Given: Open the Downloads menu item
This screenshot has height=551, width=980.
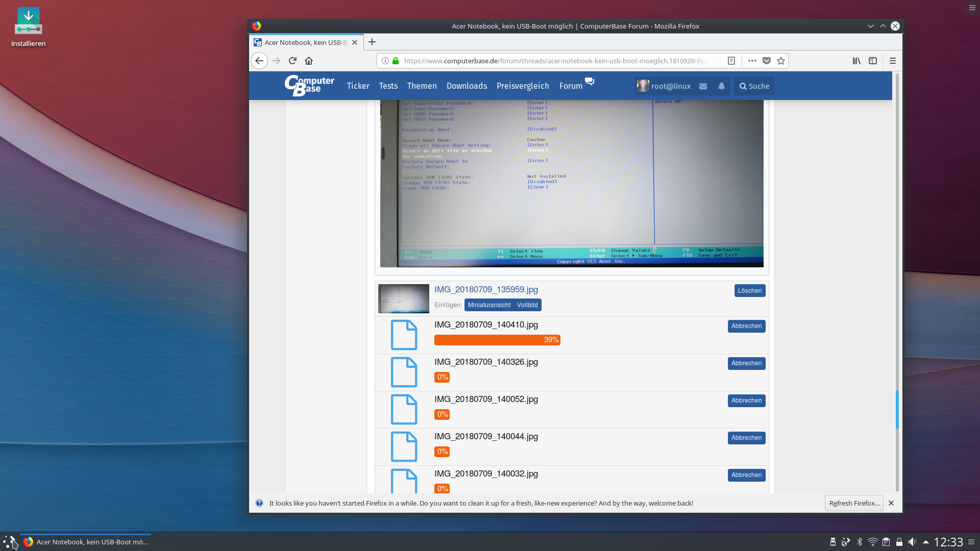Looking at the screenshot, I should (x=467, y=86).
